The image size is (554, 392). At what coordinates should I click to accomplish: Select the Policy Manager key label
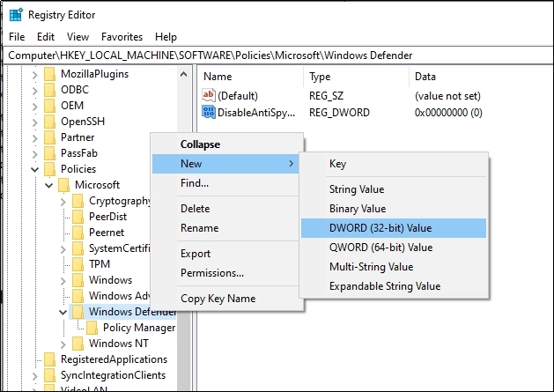139,328
